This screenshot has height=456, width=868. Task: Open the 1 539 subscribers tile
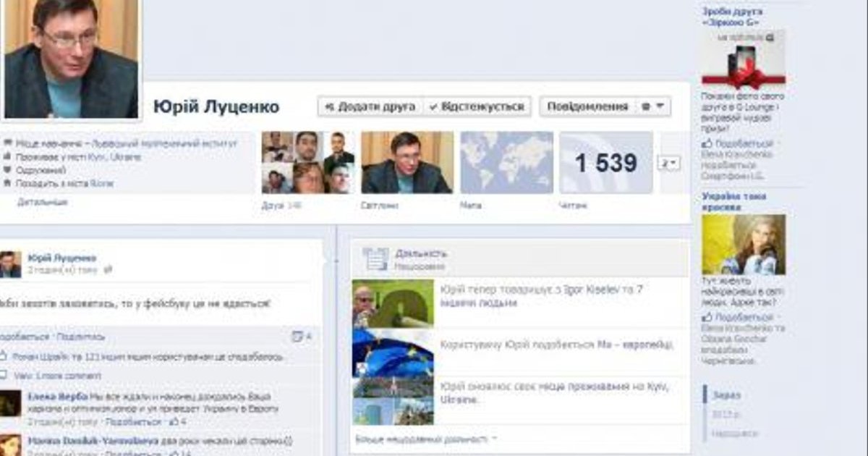point(605,163)
